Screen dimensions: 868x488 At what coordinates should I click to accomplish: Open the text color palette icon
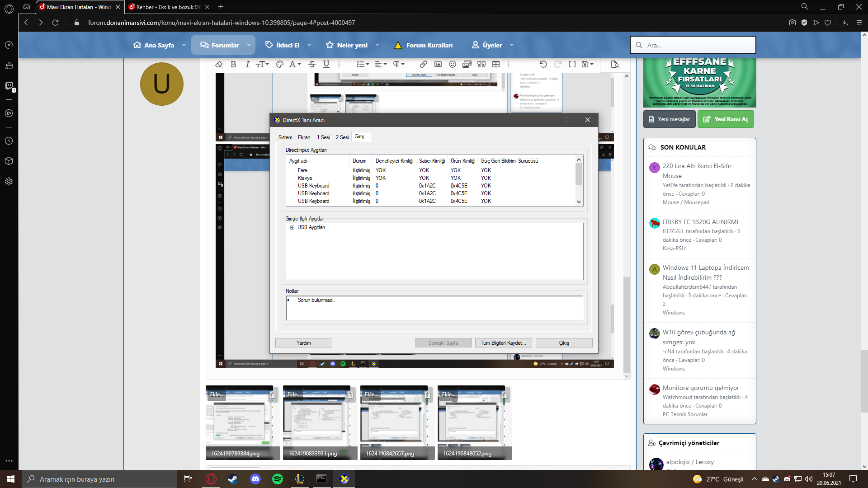(x=279, y=64)
